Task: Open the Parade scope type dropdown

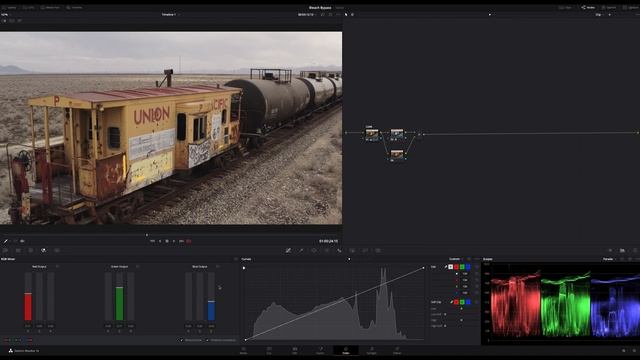Action: click(x=609, y=259)
